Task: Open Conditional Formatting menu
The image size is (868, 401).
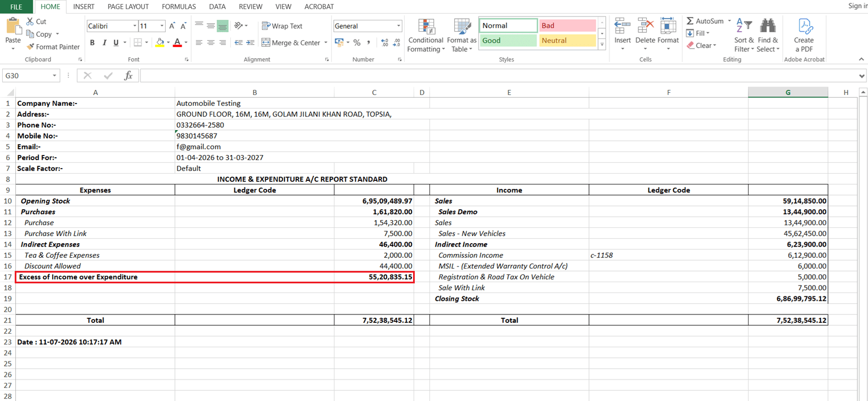Action: click(x=426, y=35)
